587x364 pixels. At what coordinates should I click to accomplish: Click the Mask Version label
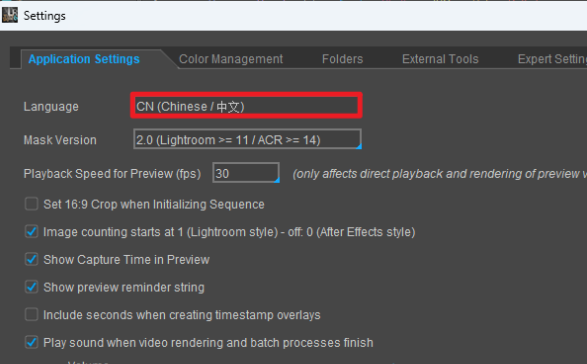point(60,140)
